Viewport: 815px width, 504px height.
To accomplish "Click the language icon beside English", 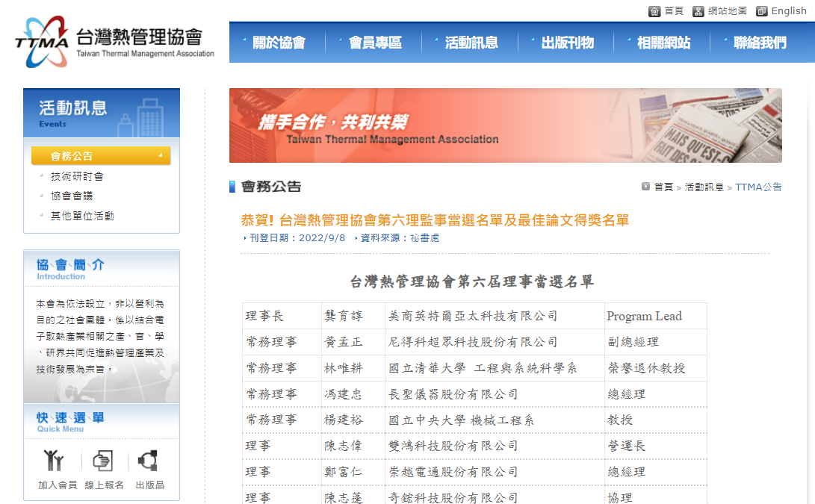I will click(x=761, y=11).
